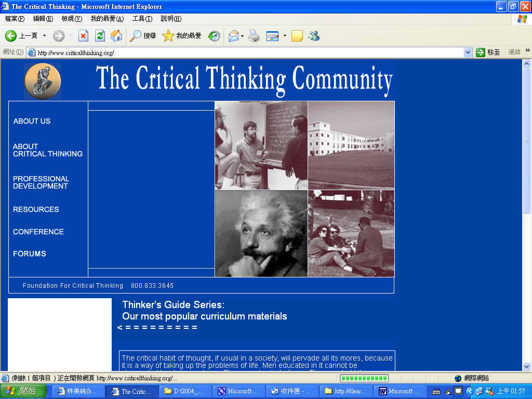Click the classroom blackboard photo

261,145
